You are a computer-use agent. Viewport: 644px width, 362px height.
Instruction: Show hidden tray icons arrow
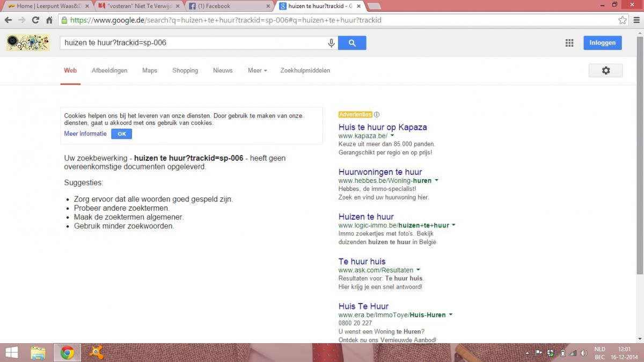click(527, 353)
